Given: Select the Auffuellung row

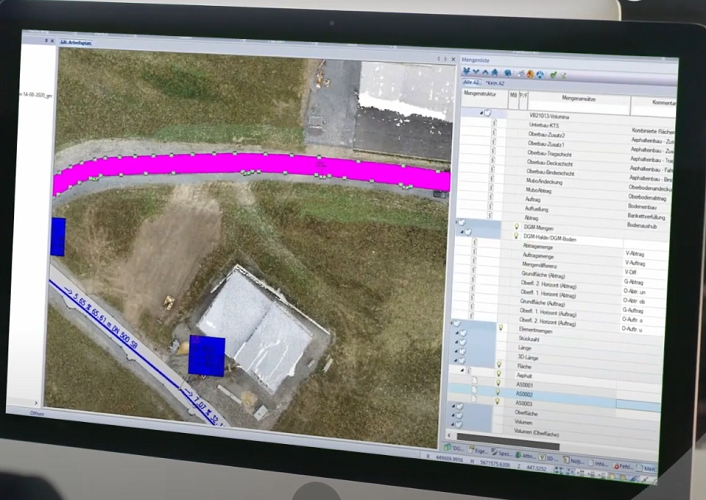Looking at the screenshot, I should [563, 209].
